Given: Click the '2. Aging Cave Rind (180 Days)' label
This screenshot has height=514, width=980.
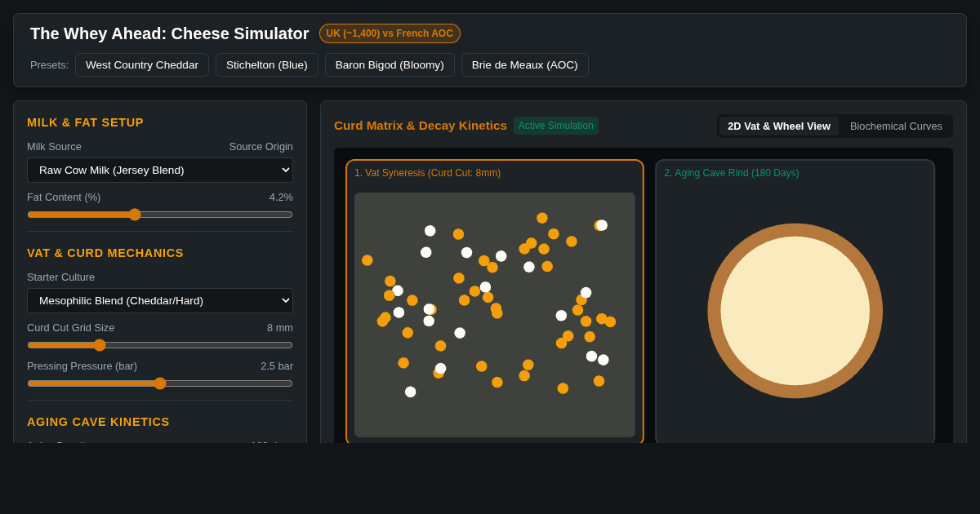Looking at the screenshot, I should [732, 173].
